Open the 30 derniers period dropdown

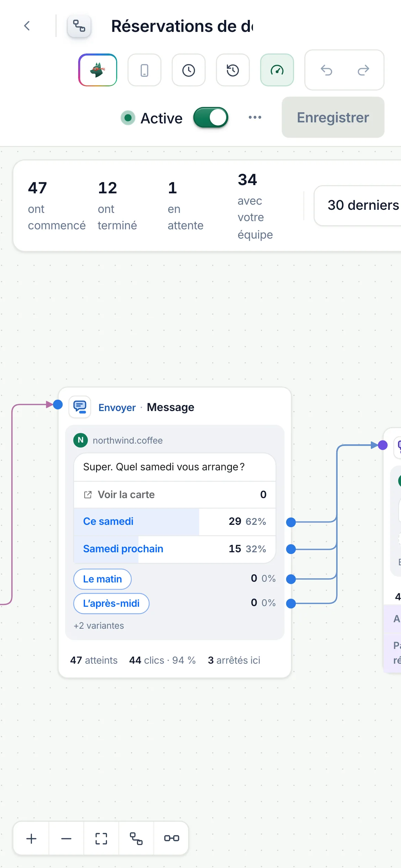[x=357, y=205]
